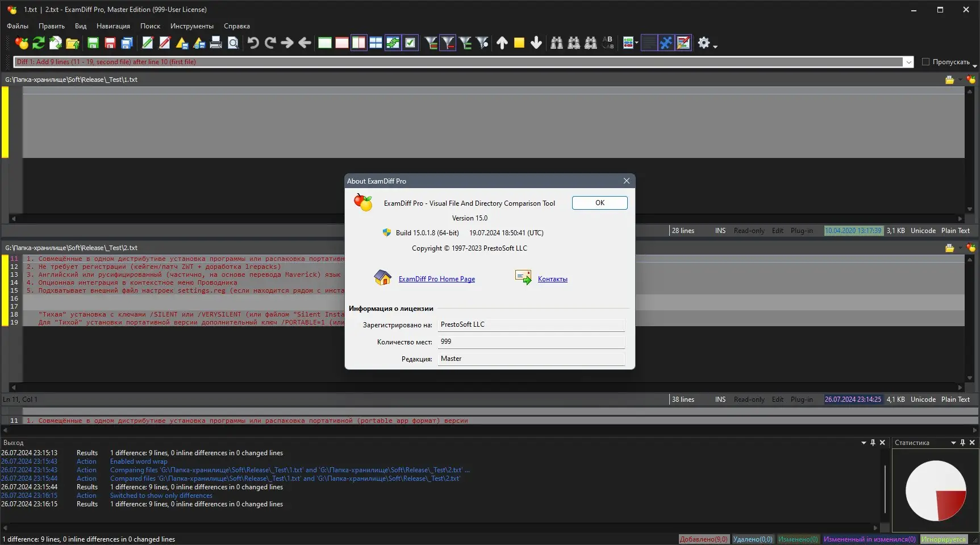Image resolution: width=980 pixels, height=545 pixels.
Task: Open Options via the gear icon
Action: point(704,43)
